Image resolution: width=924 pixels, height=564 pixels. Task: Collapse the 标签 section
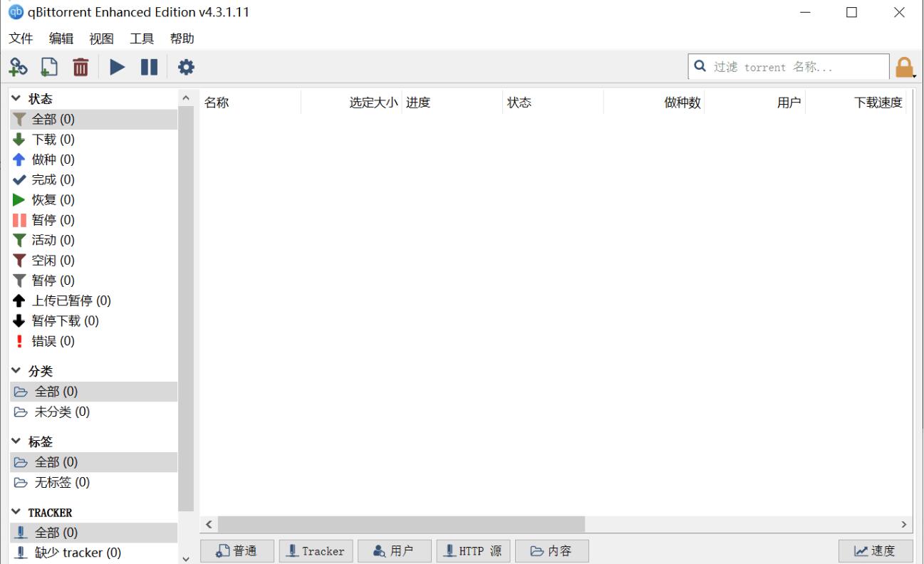pyautogui.click(x=16, y=441)
